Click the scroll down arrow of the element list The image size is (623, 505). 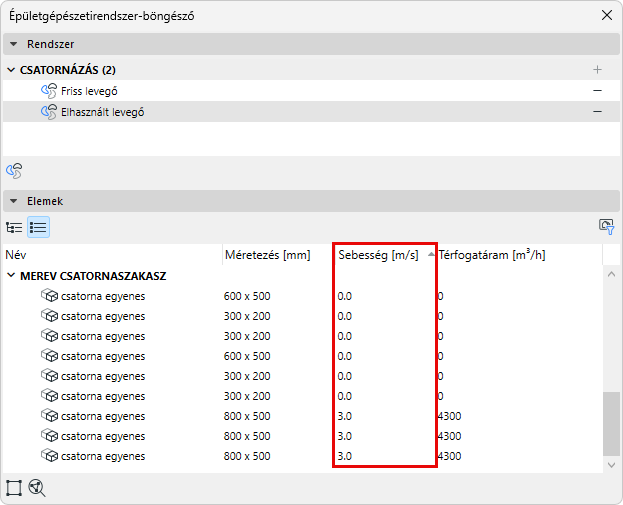point(611,464)
